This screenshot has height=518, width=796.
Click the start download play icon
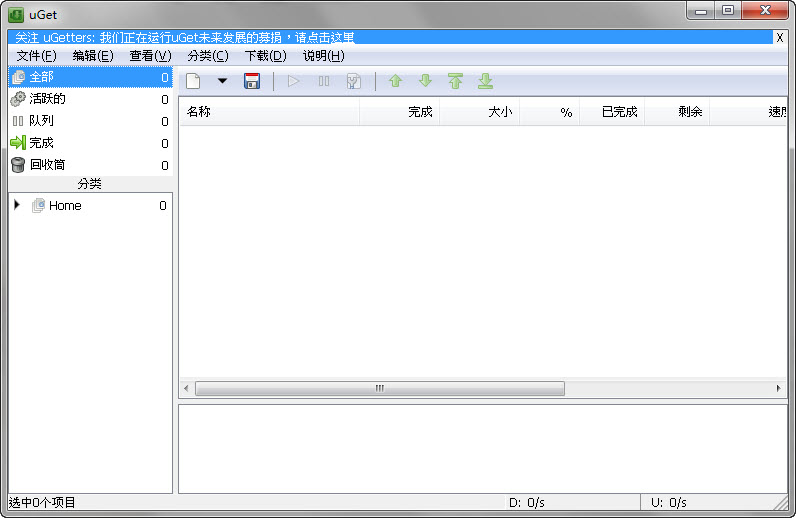[293, 81]
